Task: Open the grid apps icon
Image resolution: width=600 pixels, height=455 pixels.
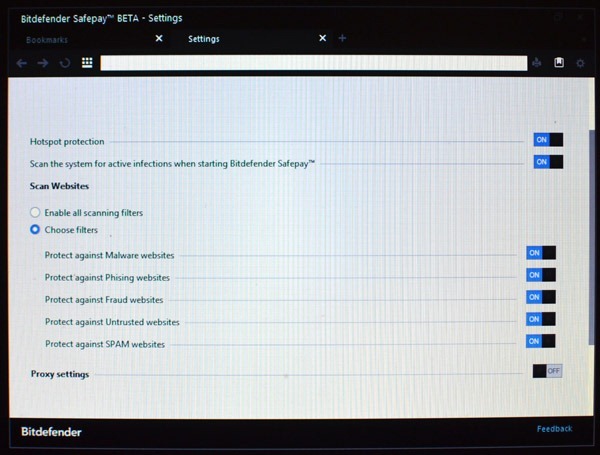Action: (87, 62)
